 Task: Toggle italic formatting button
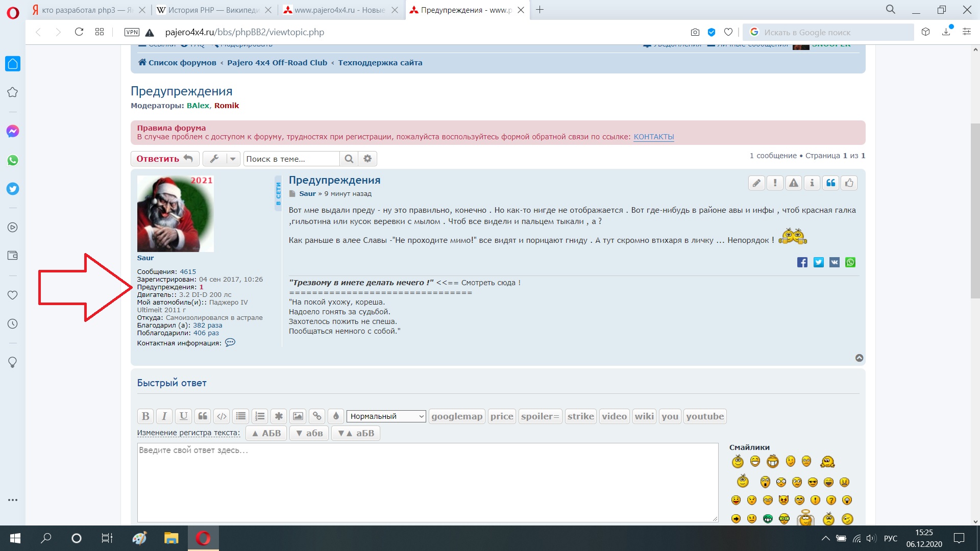click(x=164, y=416)
